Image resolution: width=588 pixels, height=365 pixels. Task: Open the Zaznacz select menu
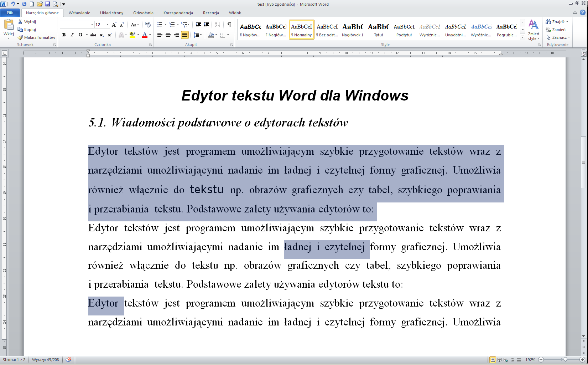(x=558, y=37)
